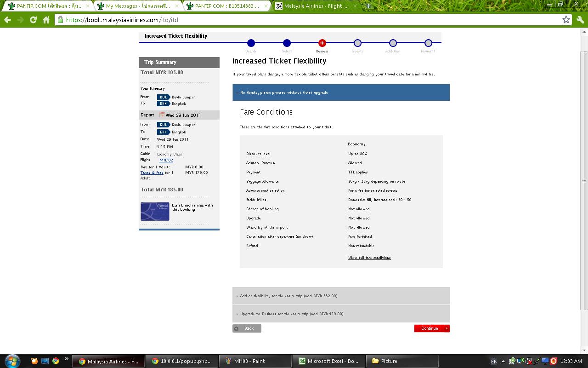Click the secure padlock icon in the address bar
This screenshot has height=368, width=588.
tap(60, 20)
